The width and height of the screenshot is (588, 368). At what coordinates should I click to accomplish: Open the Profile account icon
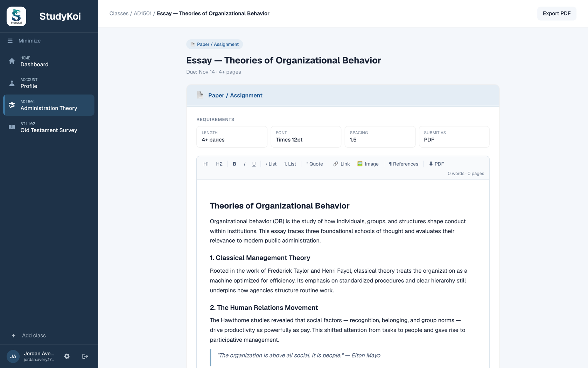(x=12, y=83)
